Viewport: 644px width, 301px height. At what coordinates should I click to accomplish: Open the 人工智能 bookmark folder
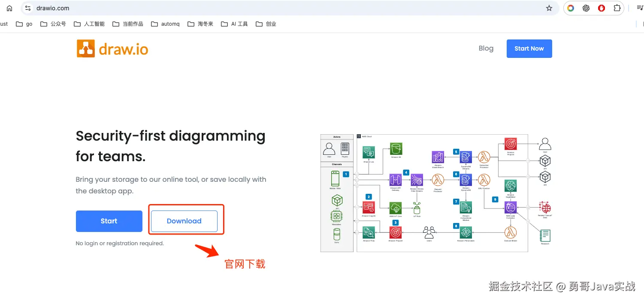click(x=89, y=24)
